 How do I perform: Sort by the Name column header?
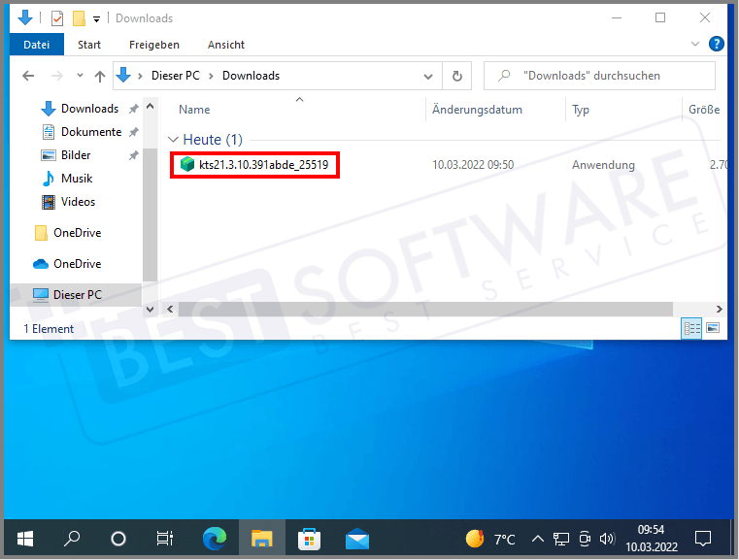(194, 110)
